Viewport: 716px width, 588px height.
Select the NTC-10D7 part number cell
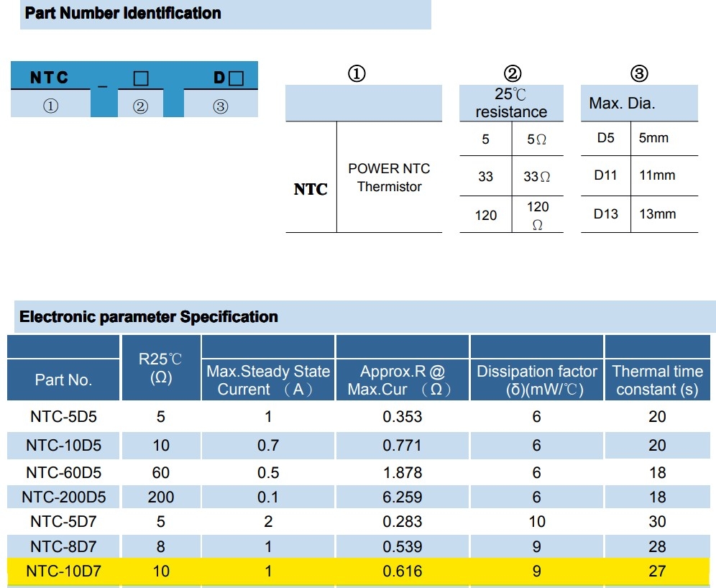point(63,571)
